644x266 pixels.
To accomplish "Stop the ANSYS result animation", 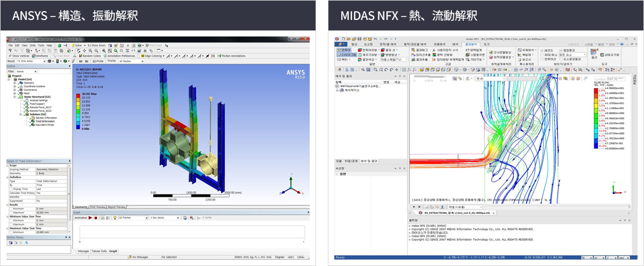I will [x=95, y=217].
